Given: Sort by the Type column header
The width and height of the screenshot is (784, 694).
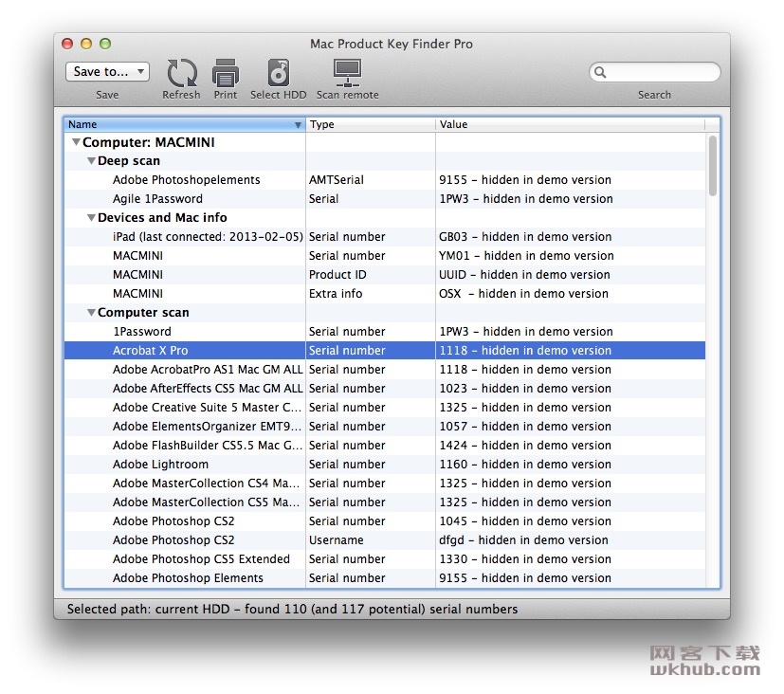Looking at the screenshot, I should click(370, 124).
